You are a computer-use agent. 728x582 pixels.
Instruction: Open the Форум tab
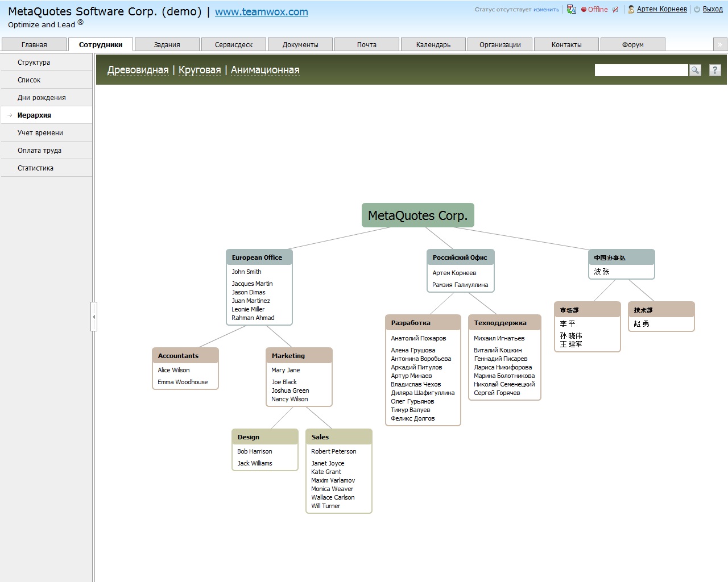tap(633, 44)
